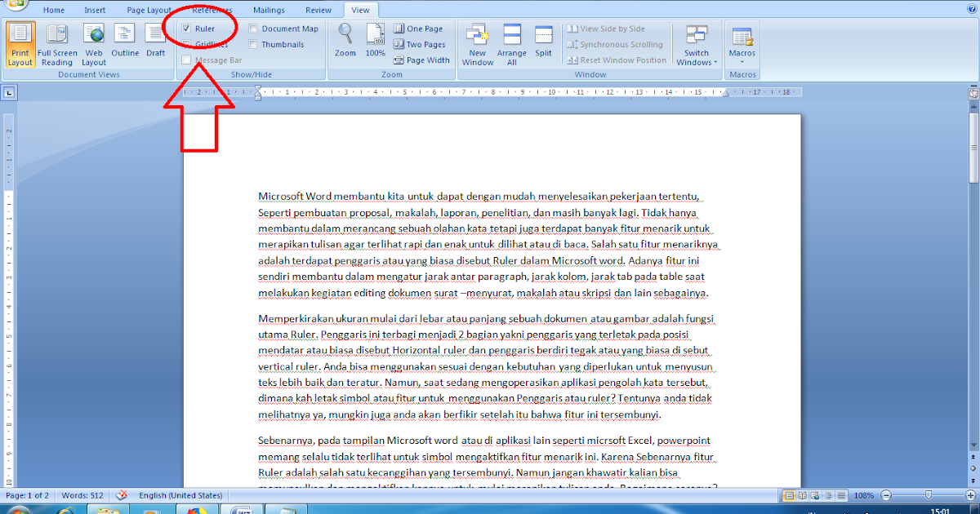Switch to Print Layout view
The height and width of the screenshot is (514, 980).
(x=20, y=44)
